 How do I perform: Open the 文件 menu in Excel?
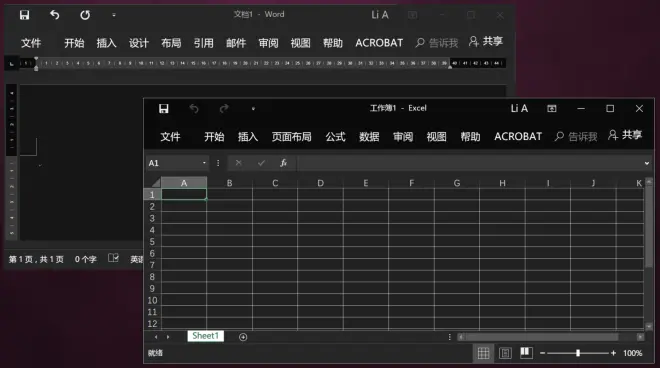pos(170,136)
